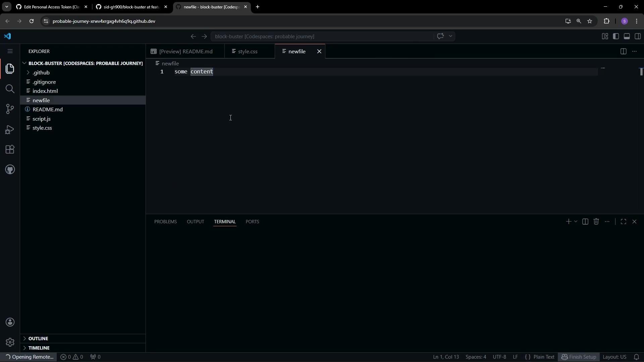Toggle the bottom panel visibility

point(627,36)
